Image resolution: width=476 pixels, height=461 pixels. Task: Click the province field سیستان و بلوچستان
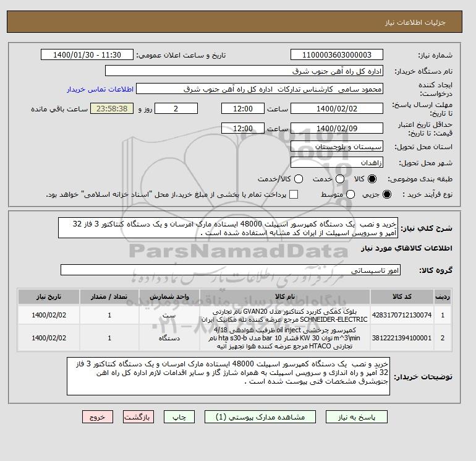(337, 147)
